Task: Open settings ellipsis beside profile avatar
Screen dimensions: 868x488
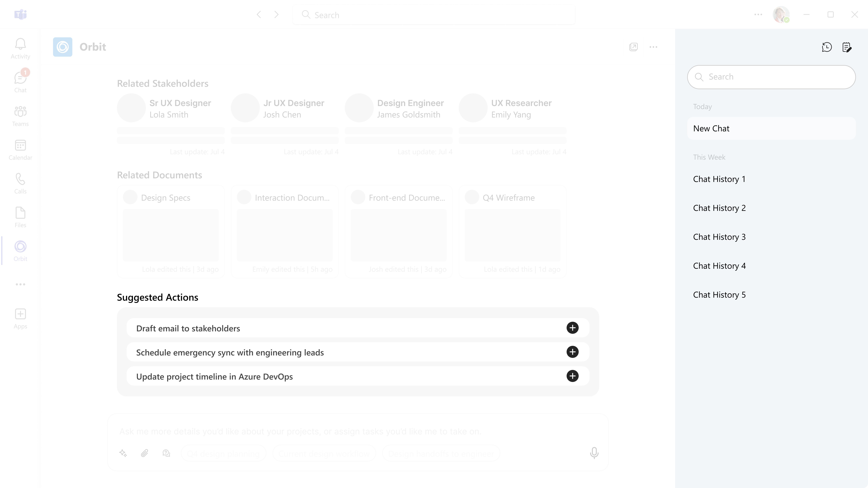Action: click(758, 14)
